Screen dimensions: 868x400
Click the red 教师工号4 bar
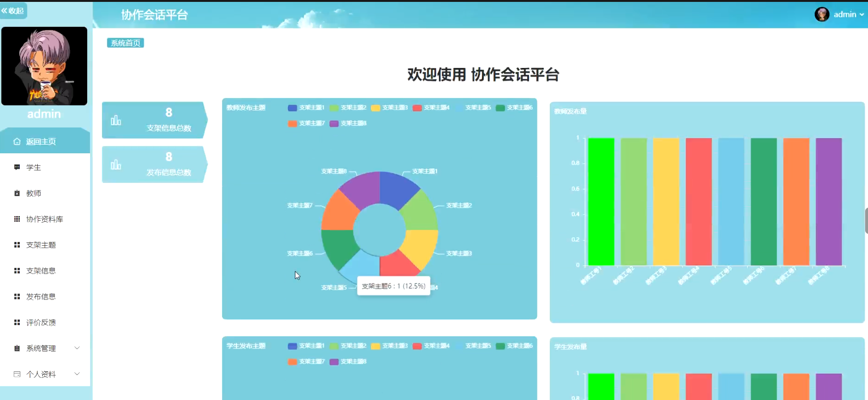tap(699, 202)
